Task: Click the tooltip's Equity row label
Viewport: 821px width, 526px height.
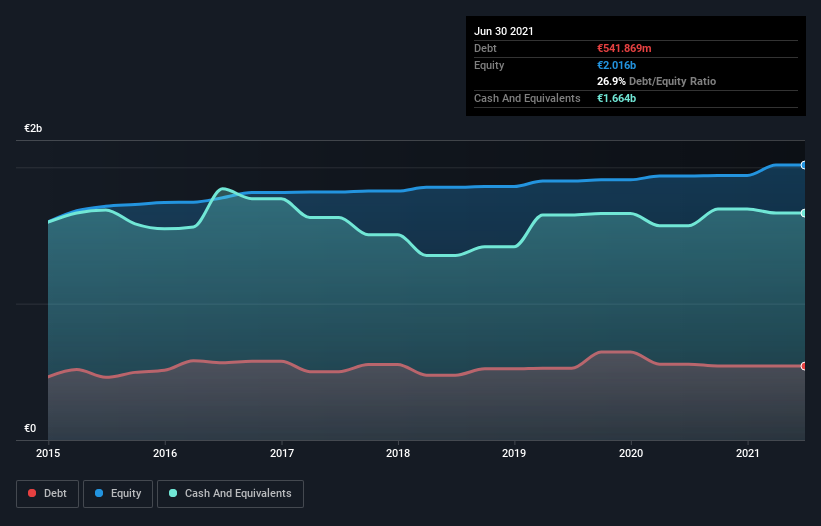Action: point(489,65)
